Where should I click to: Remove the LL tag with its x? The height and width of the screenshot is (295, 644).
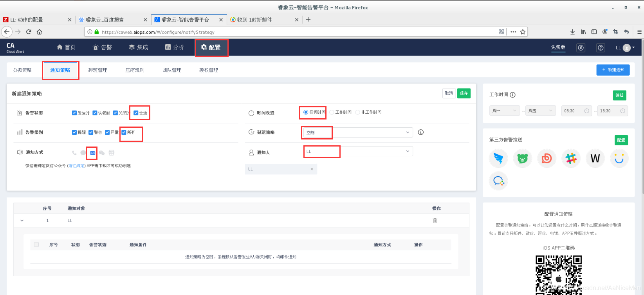click(312, 169)
